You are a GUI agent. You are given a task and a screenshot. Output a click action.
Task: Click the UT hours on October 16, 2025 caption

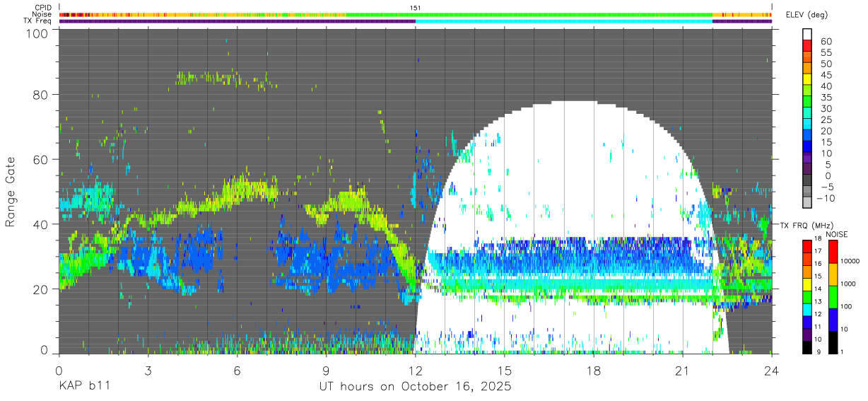(416, 387)
